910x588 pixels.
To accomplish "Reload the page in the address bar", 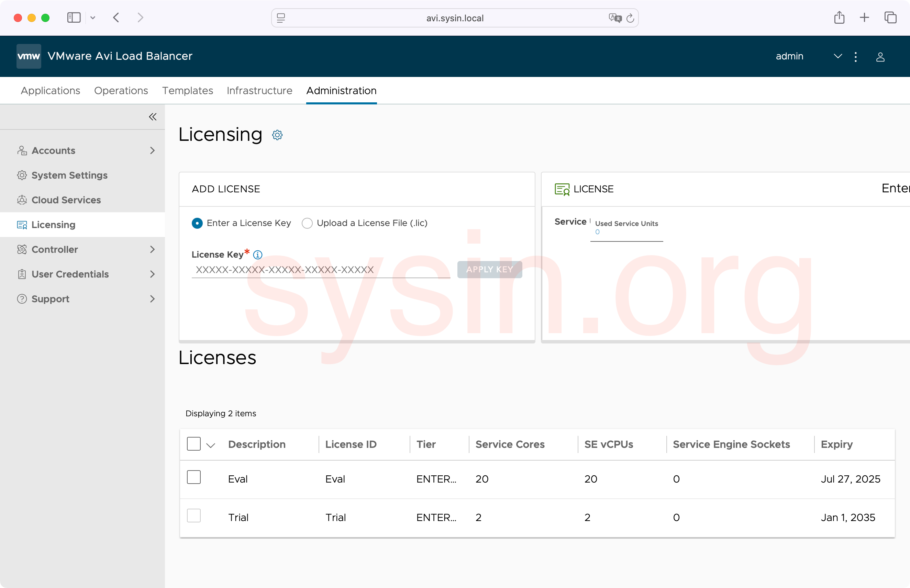I will pyautogui.click(x=630, y=18).
